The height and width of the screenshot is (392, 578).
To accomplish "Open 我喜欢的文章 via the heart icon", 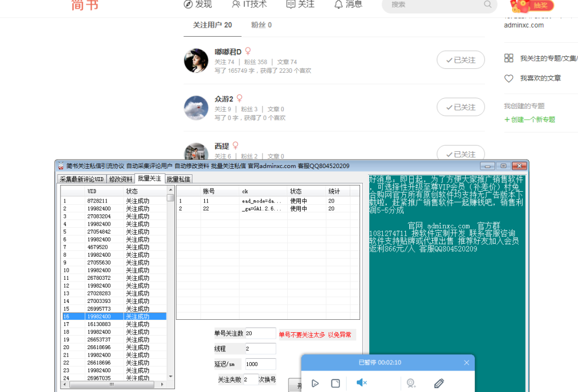I will 509,78.
